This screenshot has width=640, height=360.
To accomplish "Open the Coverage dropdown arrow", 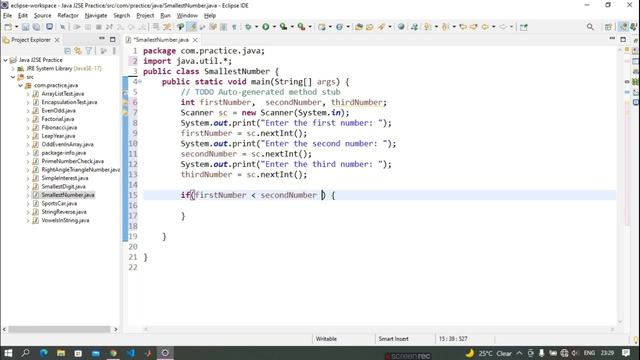I will tap(292, 27).
